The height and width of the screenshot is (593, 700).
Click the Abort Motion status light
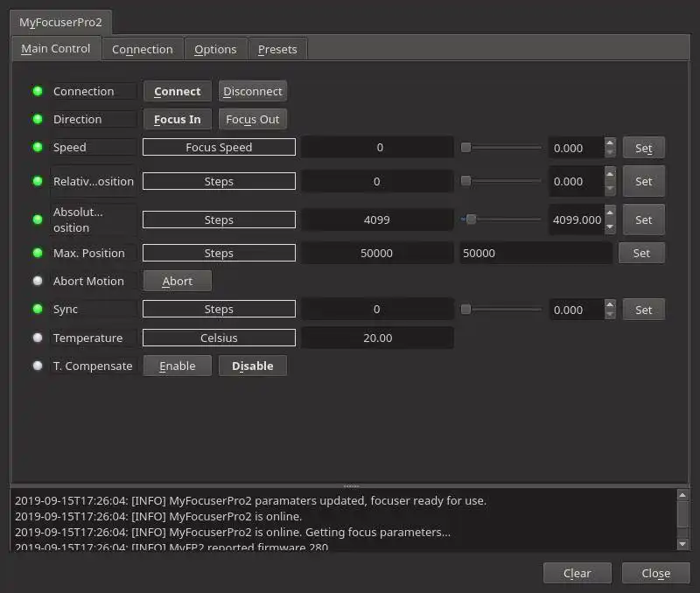[38, 281]
